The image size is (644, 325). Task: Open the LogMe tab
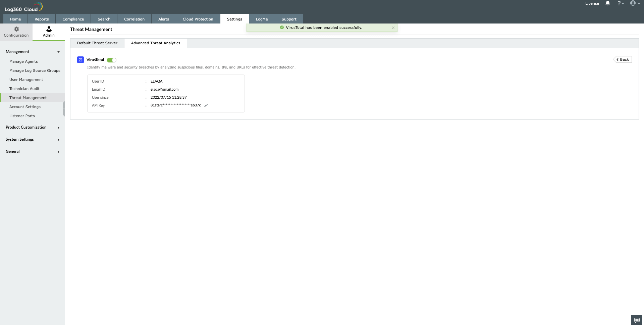click(x=262, y=19)
